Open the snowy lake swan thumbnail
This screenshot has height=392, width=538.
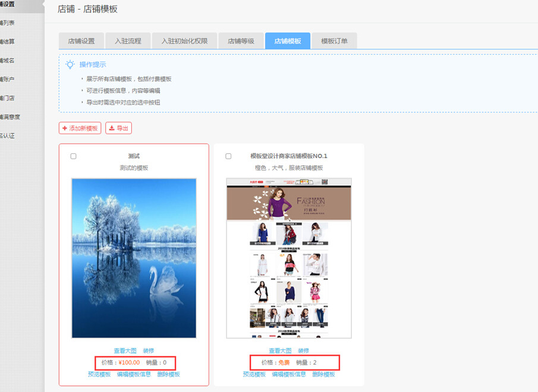tap(134, 258)
